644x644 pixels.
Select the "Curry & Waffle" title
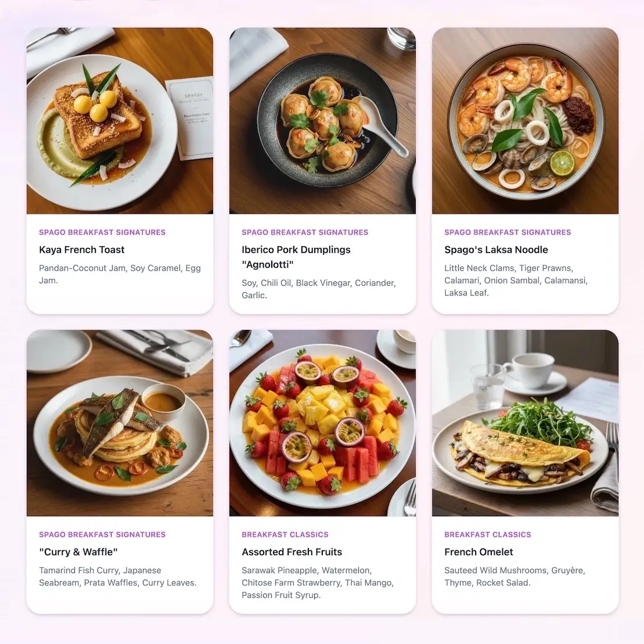78,552
